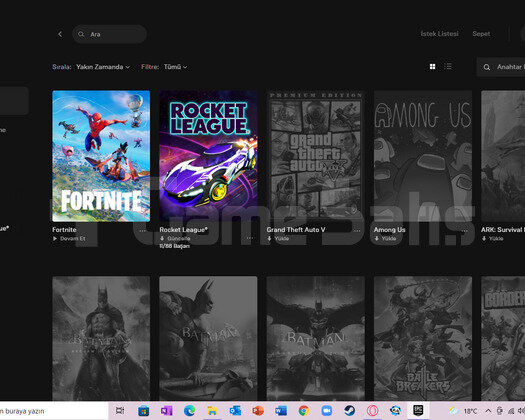The width and height of the screenshot is (525, 420).
Task: Open Steam from the taskbar
Action: (350, 410)
